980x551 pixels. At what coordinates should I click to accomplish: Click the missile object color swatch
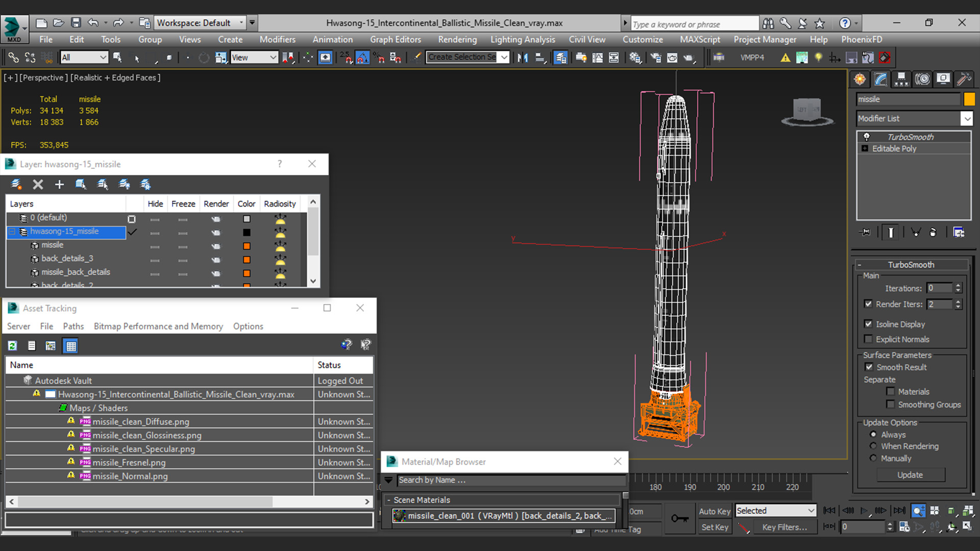[x=969, y=99]
